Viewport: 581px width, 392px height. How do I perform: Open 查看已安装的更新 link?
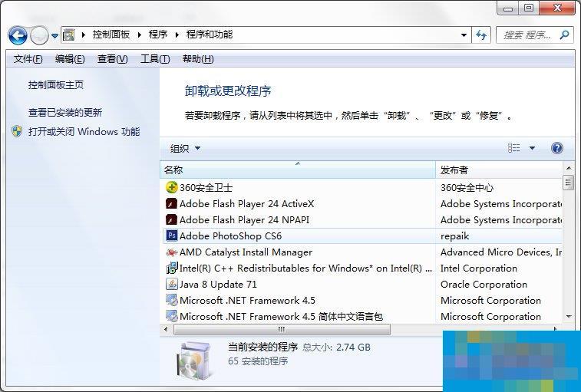(x=65, y=112)
